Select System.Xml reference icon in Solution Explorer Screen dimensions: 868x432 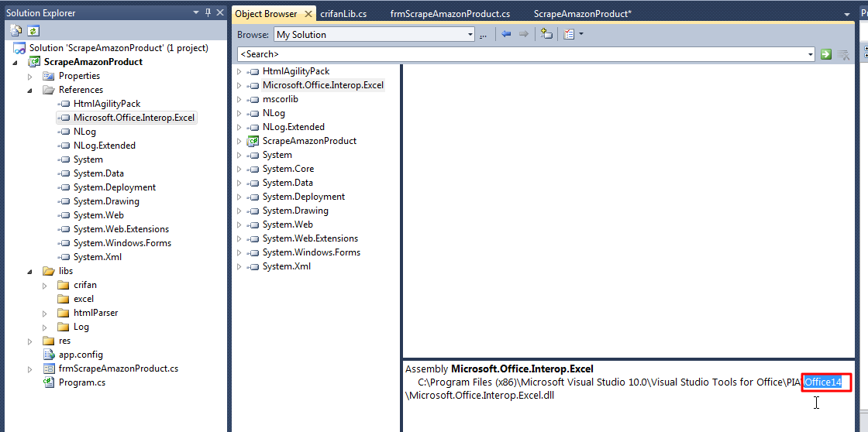[x=64, y=257]
